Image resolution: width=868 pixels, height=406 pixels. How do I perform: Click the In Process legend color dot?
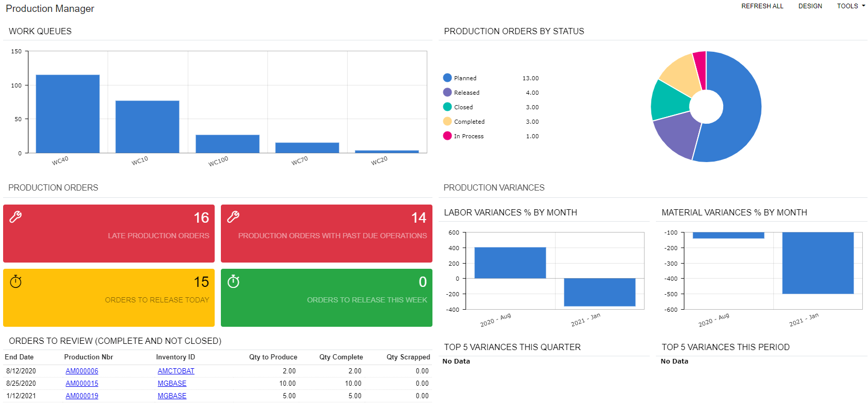pos(447,136)
